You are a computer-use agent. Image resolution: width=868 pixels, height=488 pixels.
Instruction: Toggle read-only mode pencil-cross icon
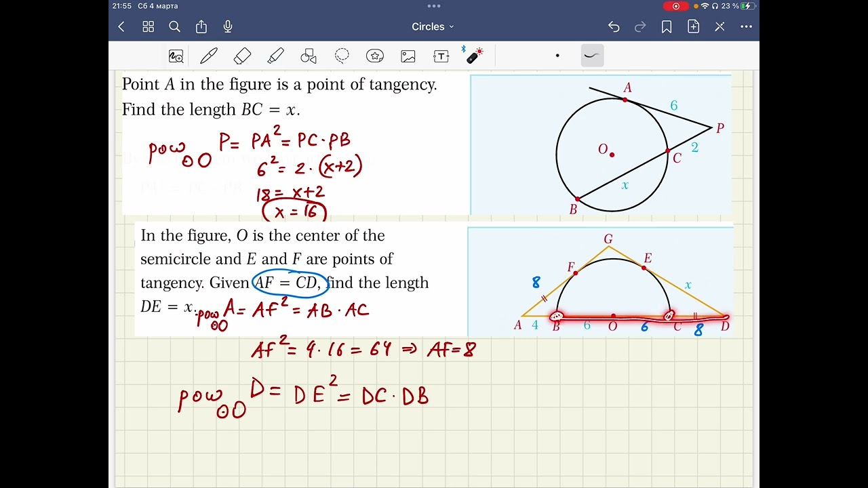tap(719, 26)
